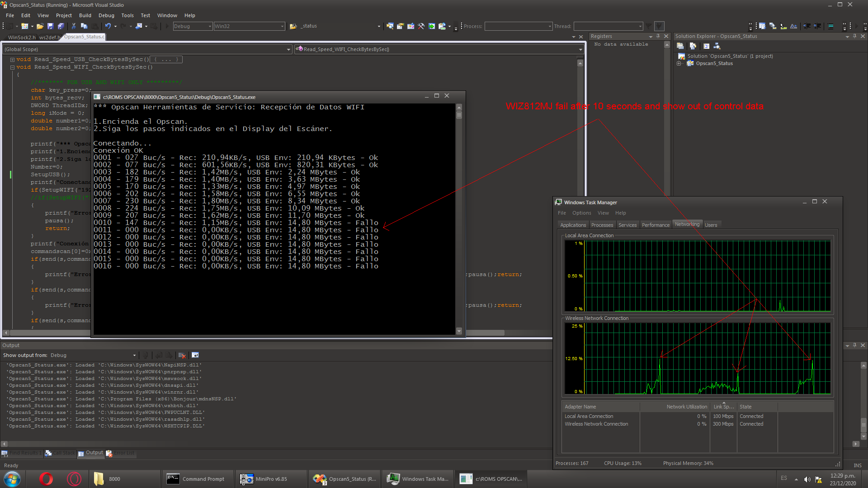The image size is (868, 488).
Task: Open the Toolbox with the hammer-wrench icon
Action: tap(421, 26)
